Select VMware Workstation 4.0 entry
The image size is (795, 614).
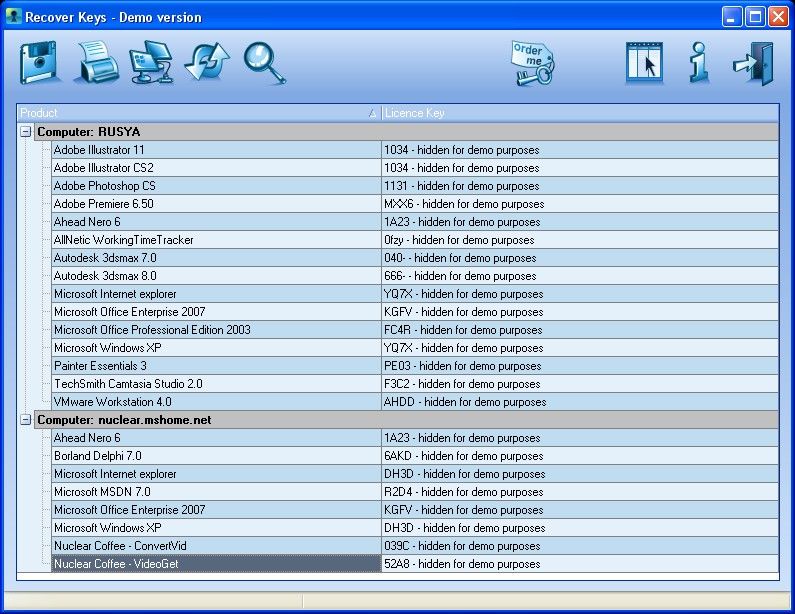click(112, 402)
